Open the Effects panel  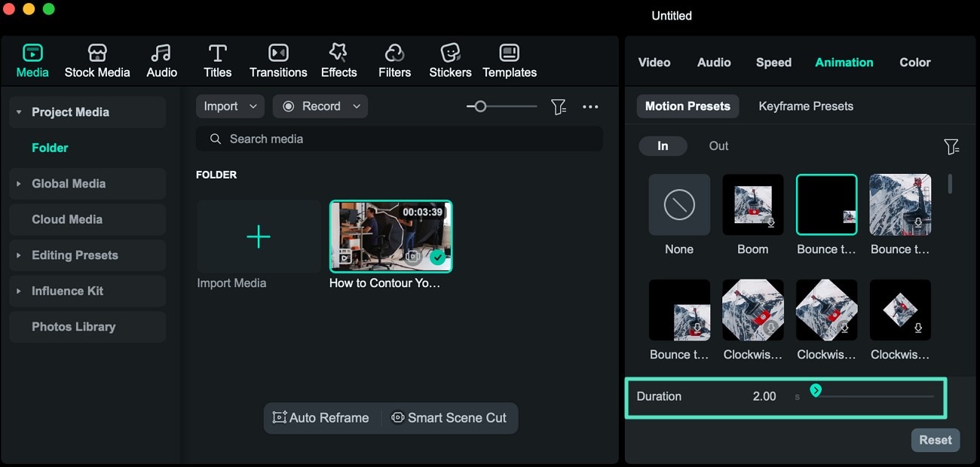click(338, 60)
